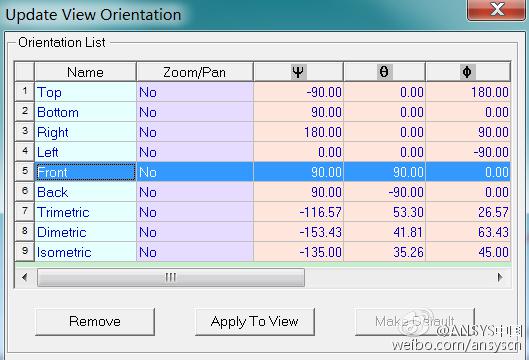Click Zoom/Pan No cell for Bottom
This screenshot has width=529, height=360.
pyautogui.click(x=195, y=112)
